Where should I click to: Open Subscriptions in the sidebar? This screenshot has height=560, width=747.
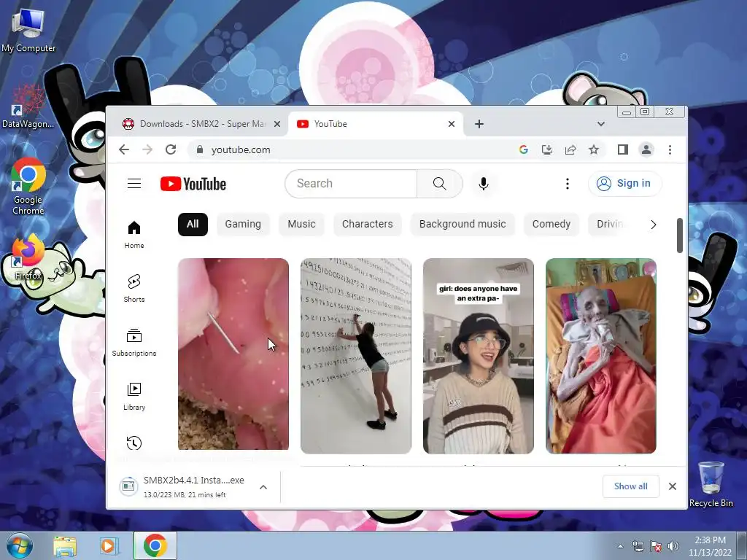(x=134, y=343)
